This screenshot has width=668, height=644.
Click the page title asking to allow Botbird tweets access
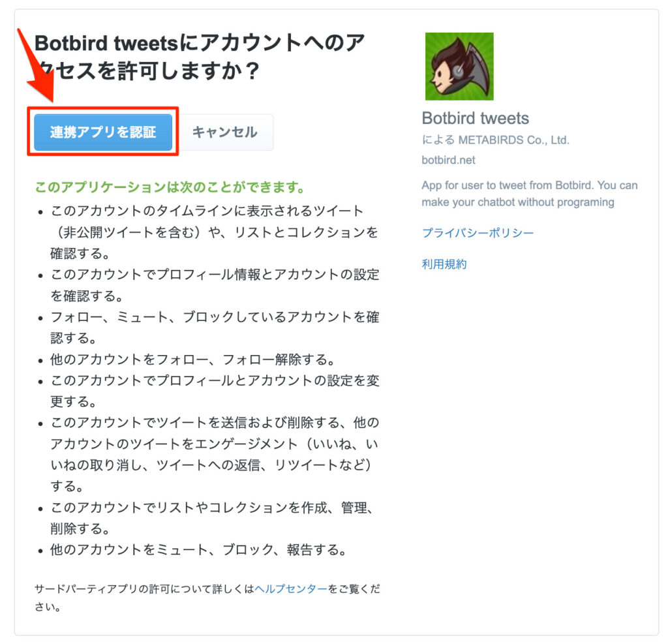[x=200, y=57]
